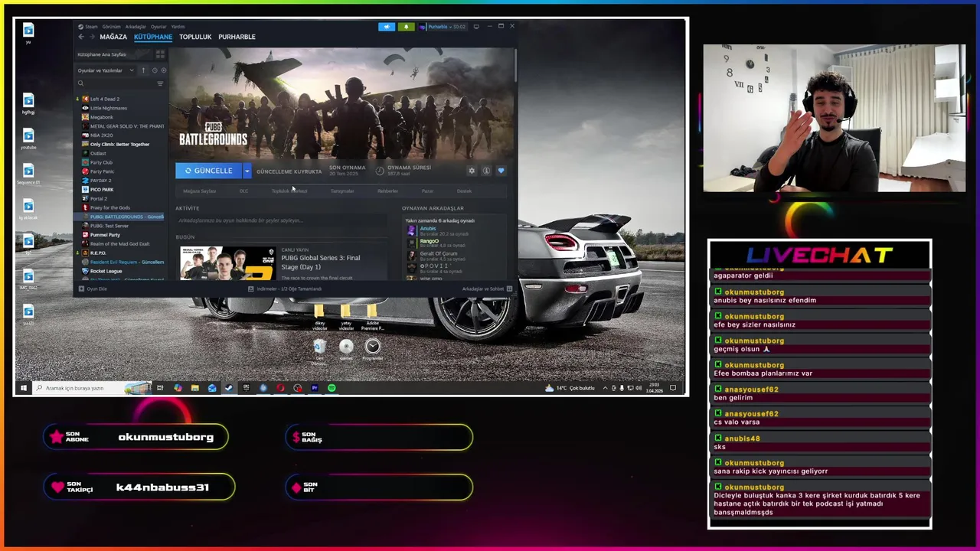
Task: Open the 'Destek' link
Action: [x=464, y=191]
